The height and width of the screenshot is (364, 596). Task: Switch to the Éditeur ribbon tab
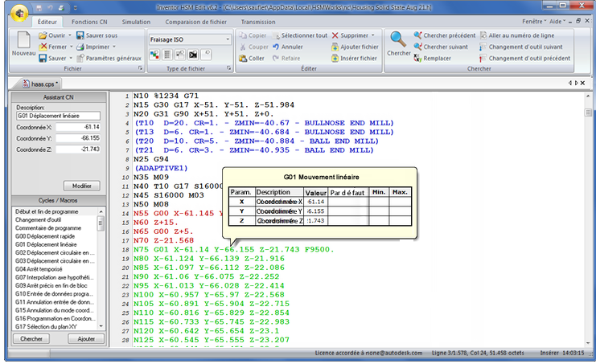click(x=47, y=22)
